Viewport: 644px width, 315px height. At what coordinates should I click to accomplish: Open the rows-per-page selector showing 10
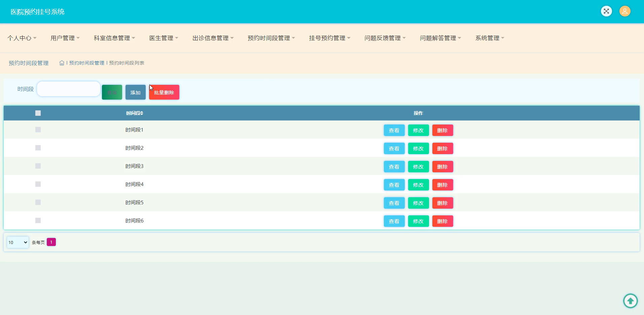pos(18,242)
